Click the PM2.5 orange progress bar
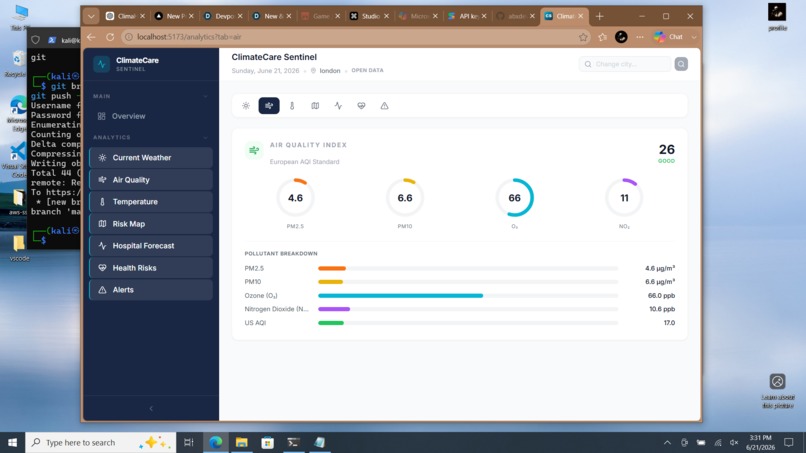 pos(332,268)
